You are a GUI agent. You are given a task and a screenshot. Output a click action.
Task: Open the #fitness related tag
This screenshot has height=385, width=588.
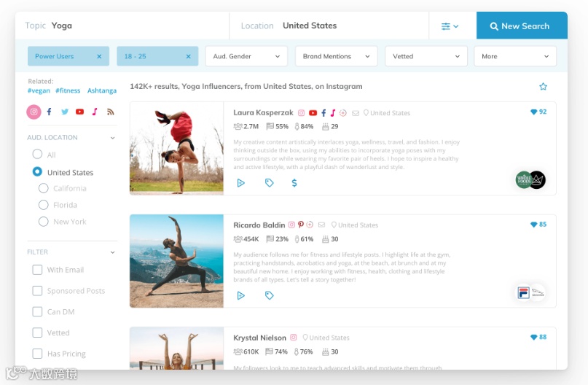pos(68,90)
